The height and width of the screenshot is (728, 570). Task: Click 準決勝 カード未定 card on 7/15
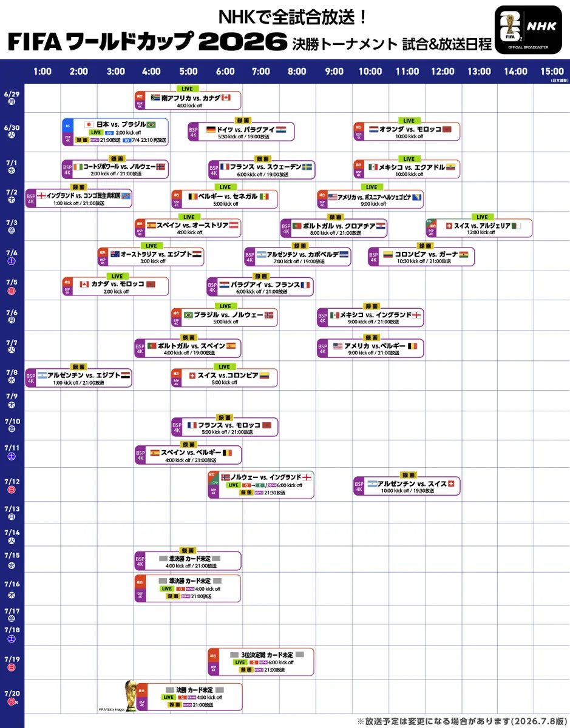pos(188,561)
